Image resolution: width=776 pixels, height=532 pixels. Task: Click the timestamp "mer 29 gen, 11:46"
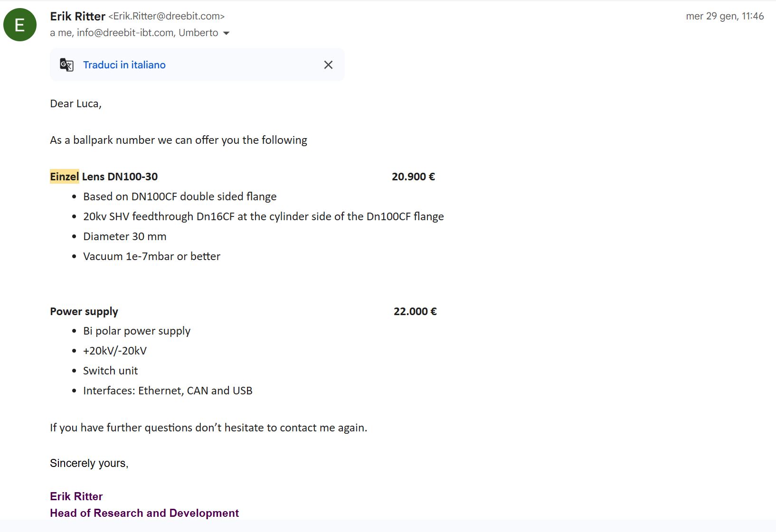tap(725, 16)
